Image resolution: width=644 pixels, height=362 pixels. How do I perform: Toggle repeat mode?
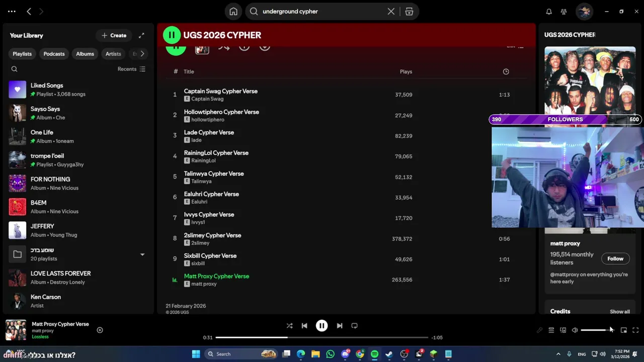coord(354,326)
